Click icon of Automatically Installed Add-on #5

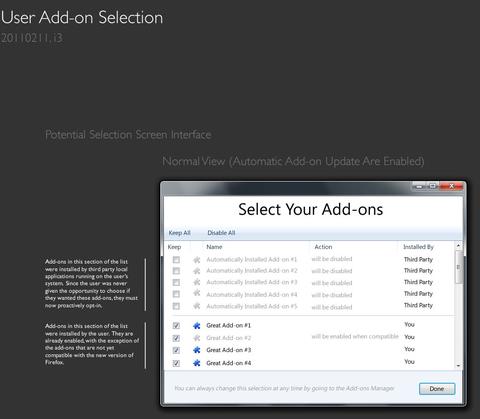(x=197, y=306)
